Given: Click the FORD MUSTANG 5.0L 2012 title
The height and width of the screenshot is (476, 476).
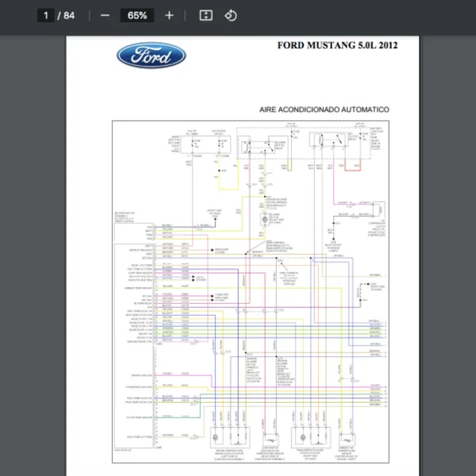Looking at the screenshot, I should coord(337,45).
